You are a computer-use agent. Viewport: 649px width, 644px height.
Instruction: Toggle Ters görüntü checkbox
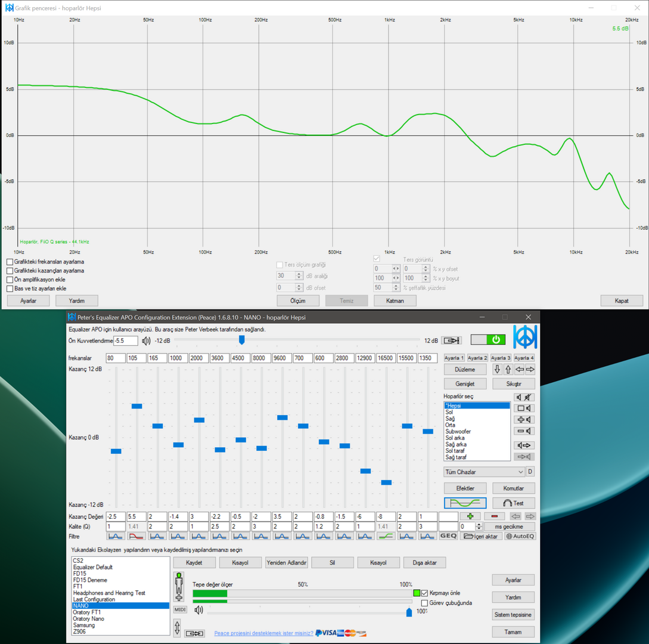coord(376,258)
